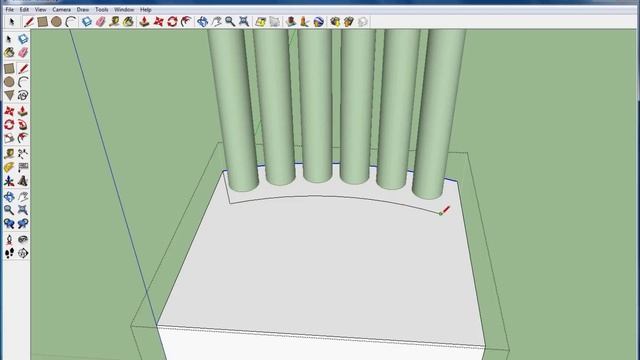This screenshot has height=360, width=640.
Task: Select the Polygon tool
Action: tap(9, 96)
